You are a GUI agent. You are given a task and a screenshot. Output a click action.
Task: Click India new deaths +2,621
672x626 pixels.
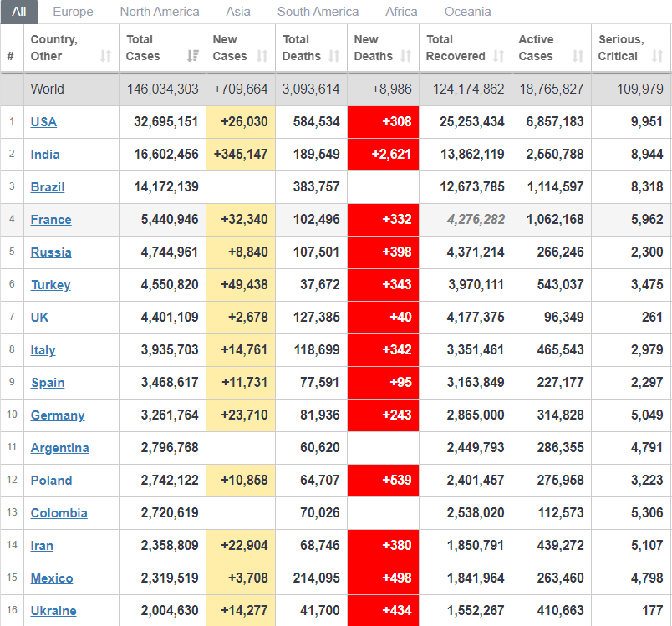pyautogui.click(x=391, y=155)
